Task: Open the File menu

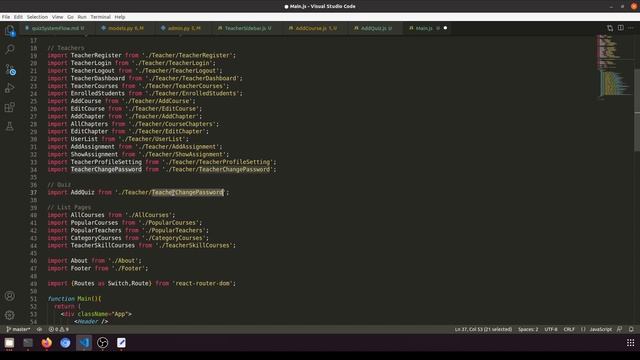Action: pyautogui.click(x=6, y=17)
